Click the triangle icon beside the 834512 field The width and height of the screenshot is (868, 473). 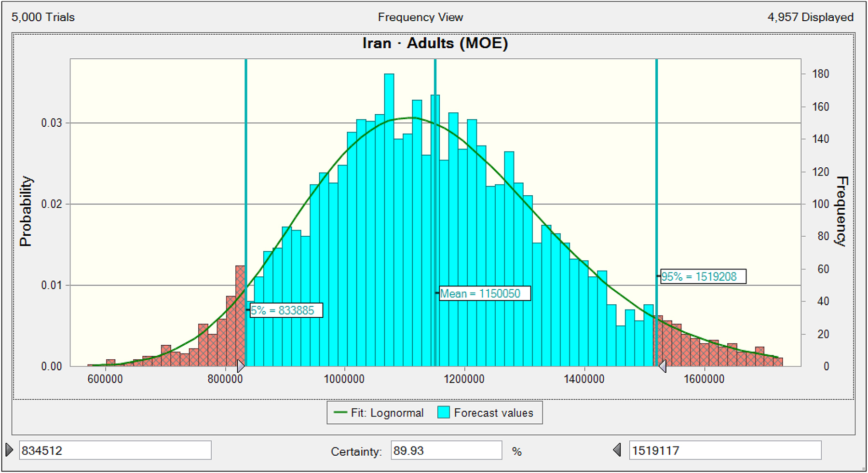coord(9,450)
